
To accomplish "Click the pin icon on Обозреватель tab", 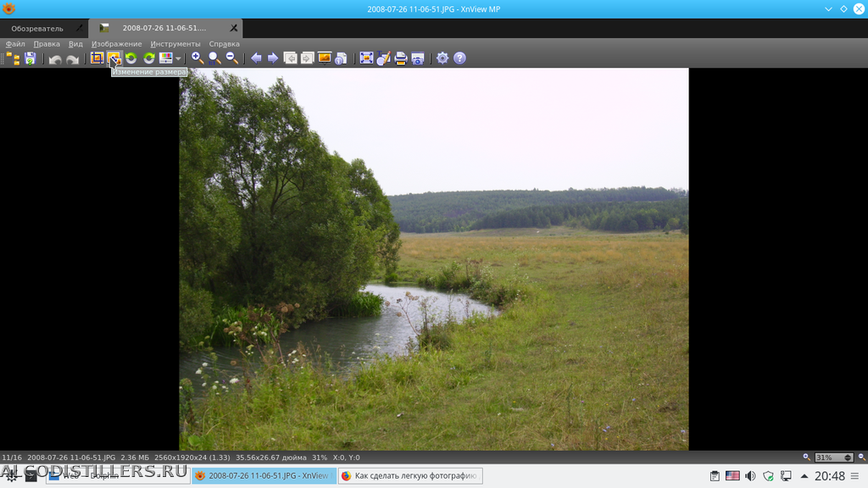I will point(79,28).
